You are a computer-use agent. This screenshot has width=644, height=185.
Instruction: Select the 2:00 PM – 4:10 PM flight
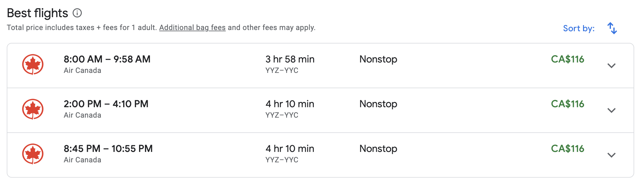[x=106, y=104]
